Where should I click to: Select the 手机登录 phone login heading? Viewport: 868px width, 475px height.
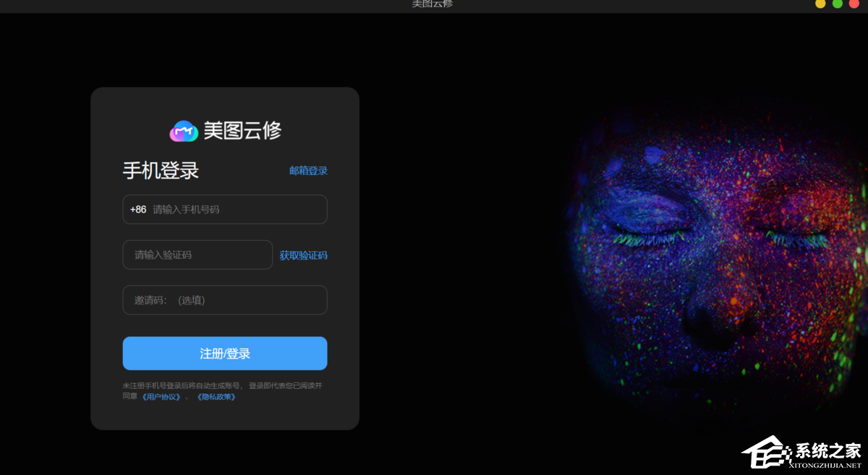tap(161, 170)
